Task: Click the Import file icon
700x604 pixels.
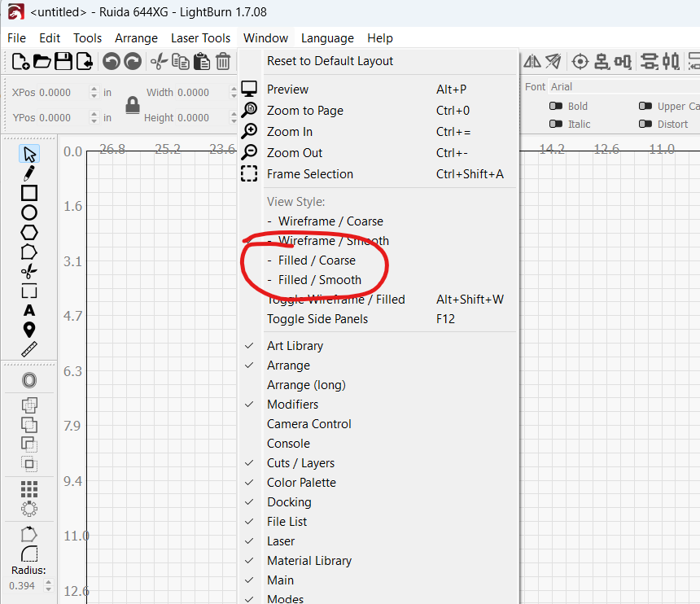Action: 85,61
